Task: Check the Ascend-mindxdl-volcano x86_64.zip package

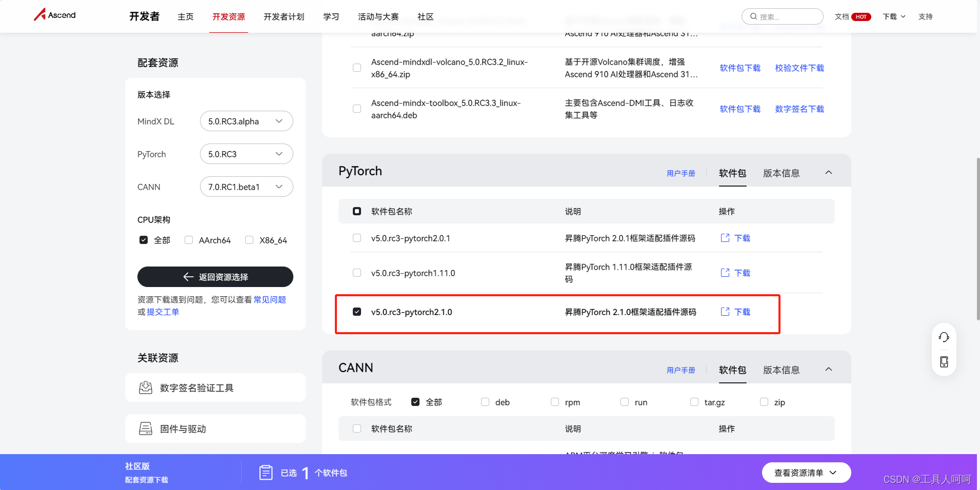Action: (x=357, y=68)
